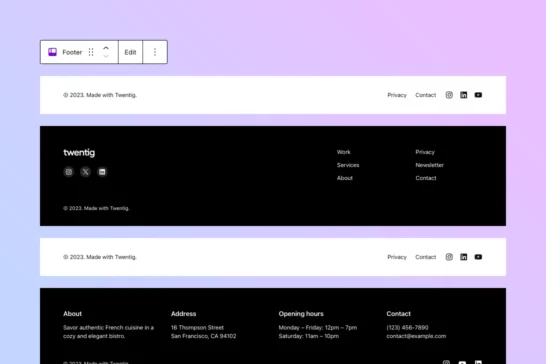Move block up with the up chevron
Viewport: 546px width, 364px height.
pos(106,48)
